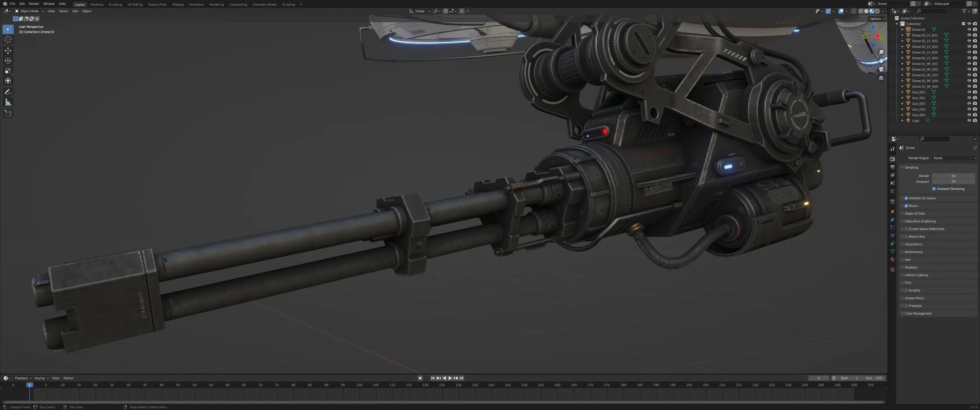This screenshot has width=980, height=410.
Task: Select the Rotate tool
Action: [x=8, y=60]
